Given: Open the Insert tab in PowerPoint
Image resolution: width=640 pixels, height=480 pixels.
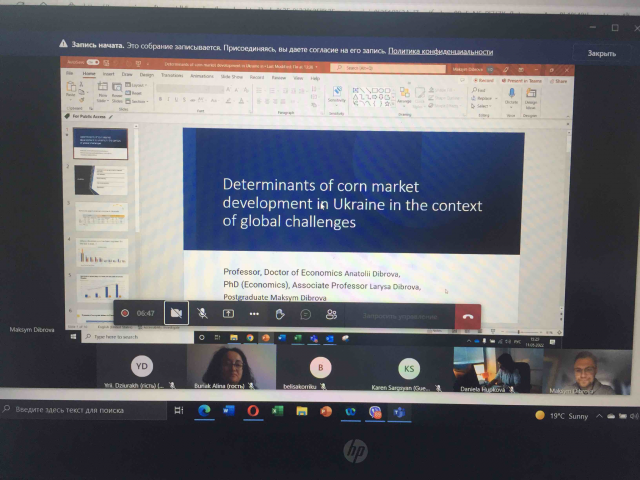Looking at the screenshot, I should tap(108, 75).
